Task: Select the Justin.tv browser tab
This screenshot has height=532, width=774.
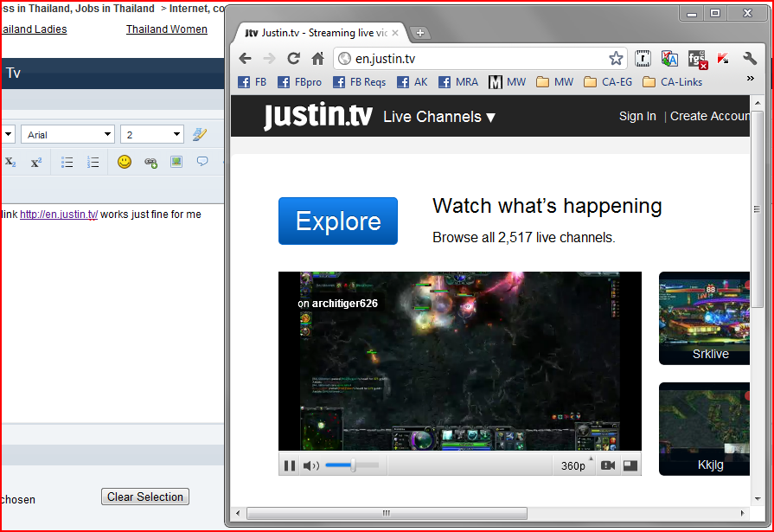Action: click(x=320, y=33)
